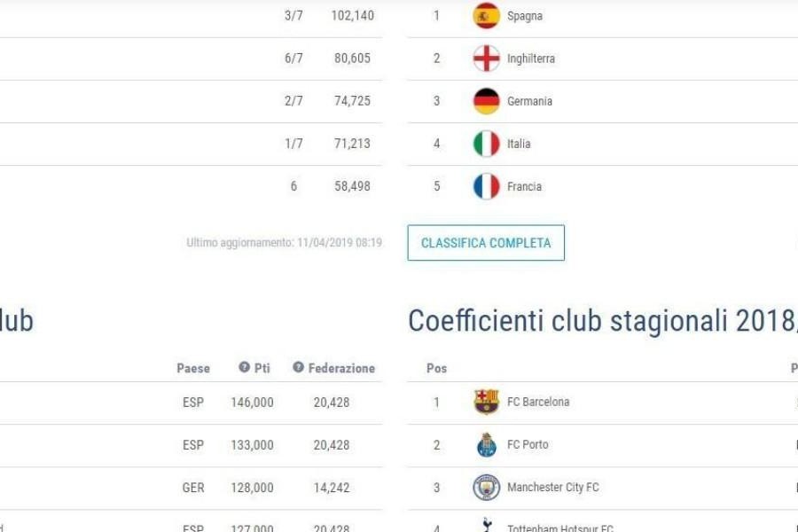Click the Pos column header
798x532 pixels.
(x=436, y=368)
